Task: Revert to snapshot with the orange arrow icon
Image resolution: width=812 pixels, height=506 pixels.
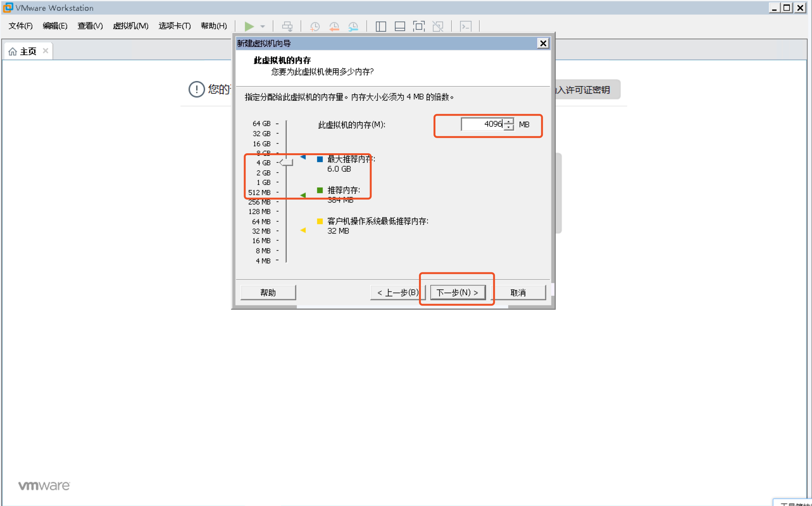Action: pos(334,26)
